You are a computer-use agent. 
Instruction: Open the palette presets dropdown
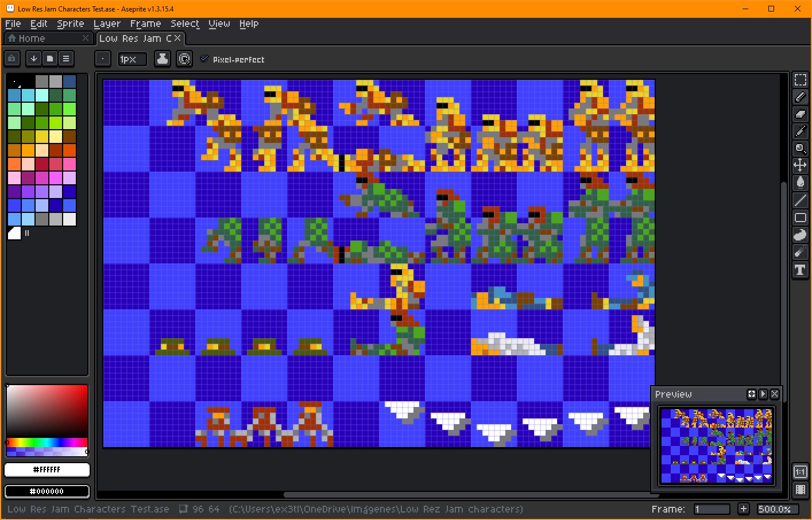(50, 59)
